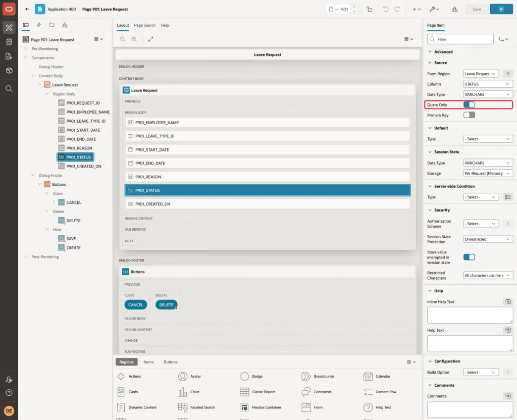Select Classic Report region in gallery
Screen dimensions: 517x420
click(257, 392)
